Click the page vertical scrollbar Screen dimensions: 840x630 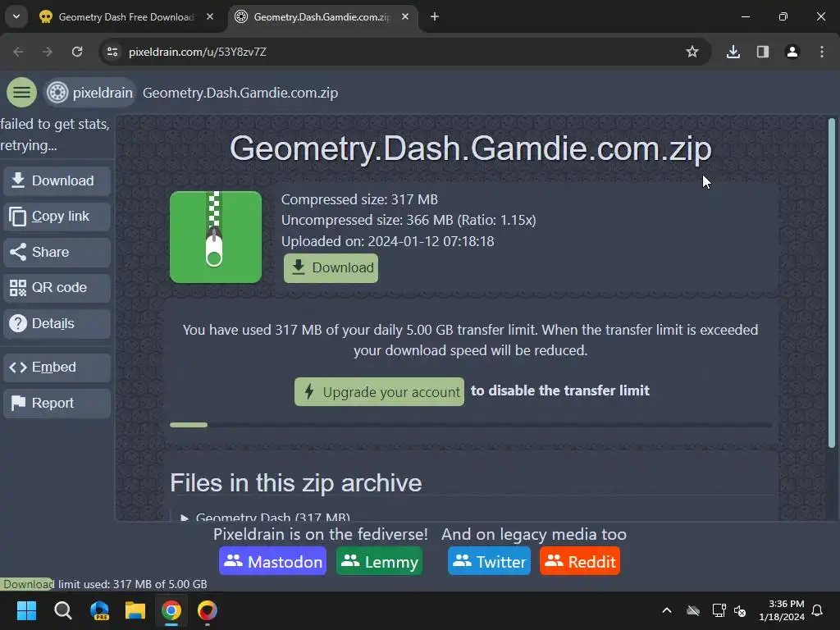[832, 283]
